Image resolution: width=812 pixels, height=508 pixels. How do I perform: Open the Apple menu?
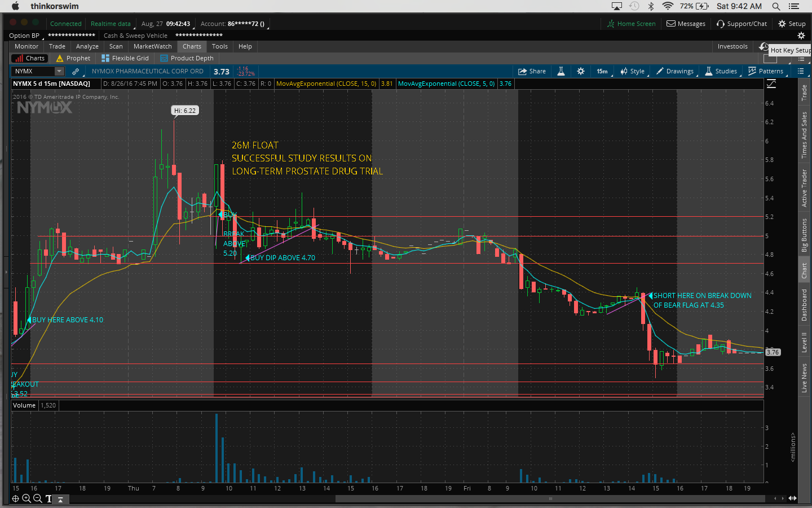[15, 6]
